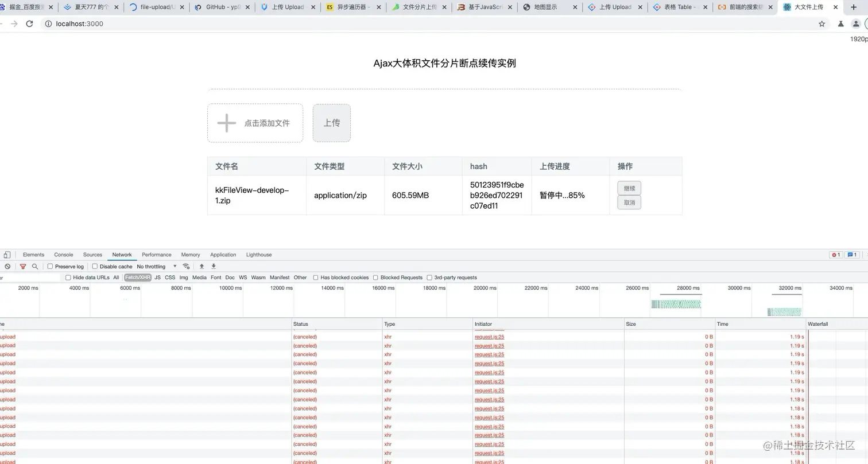
Task: Click the network filter text input
Action: (30, 278)
